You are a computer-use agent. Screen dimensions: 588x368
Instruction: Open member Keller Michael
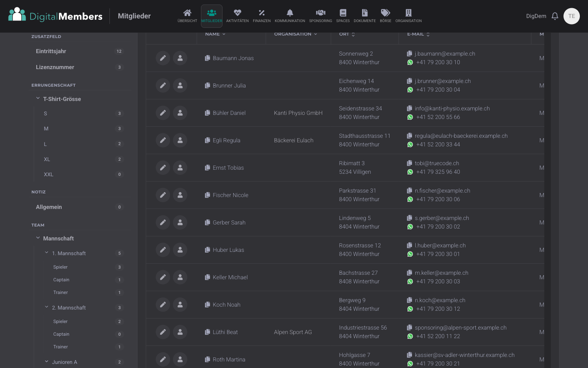pyautogui.click(x=230, y=277)
